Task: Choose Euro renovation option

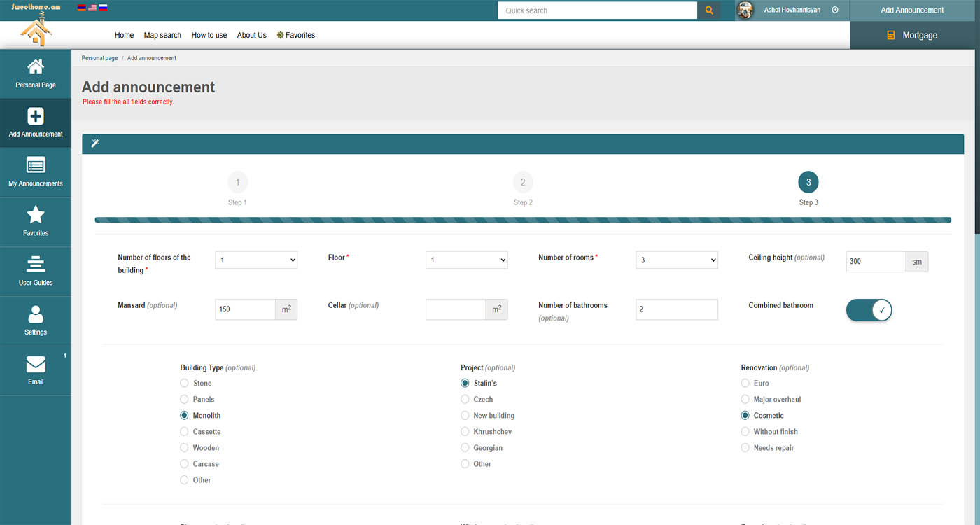Action: [745, 383]
